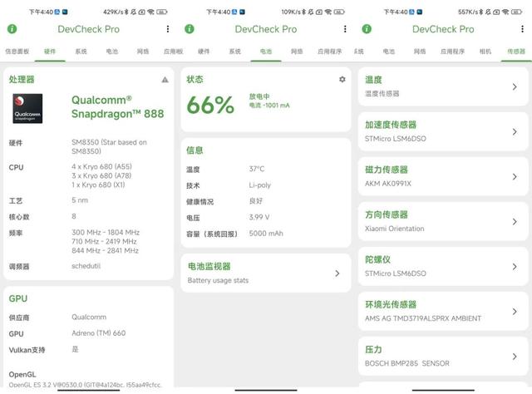532x394 pixels.
Task: Select the 电池 tab on the sensors screen
Action: pos(389,52)
